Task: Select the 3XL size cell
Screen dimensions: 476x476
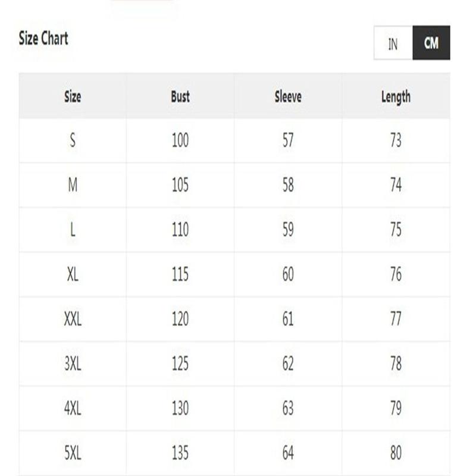Action: [x=73, y=364]
